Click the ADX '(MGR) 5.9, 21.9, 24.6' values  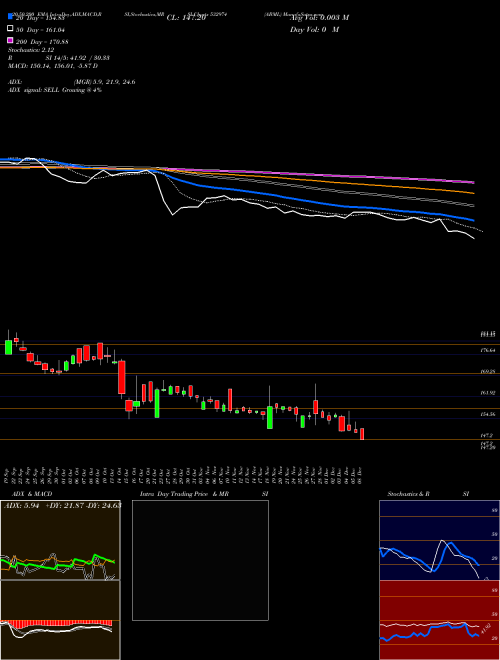coord(105,82)
